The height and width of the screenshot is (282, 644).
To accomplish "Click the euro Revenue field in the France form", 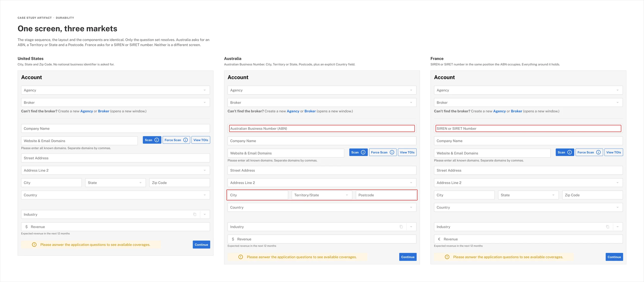I will (x=529, y=239).
